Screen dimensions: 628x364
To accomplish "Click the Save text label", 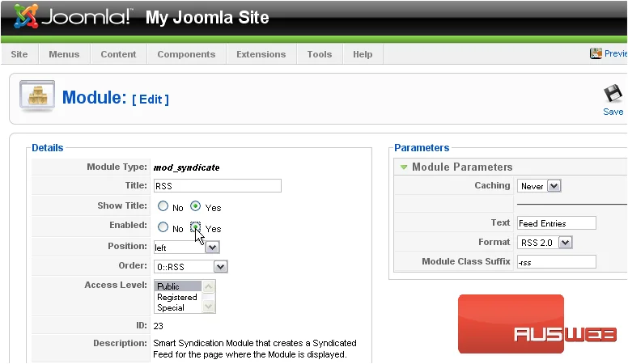I will pyautogui.click(x=613, y=112).
